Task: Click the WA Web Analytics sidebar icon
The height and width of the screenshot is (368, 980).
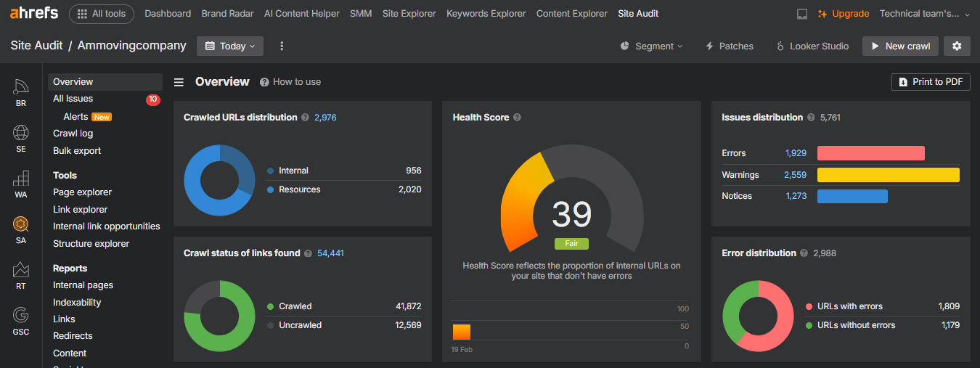Action: (21, 184)
